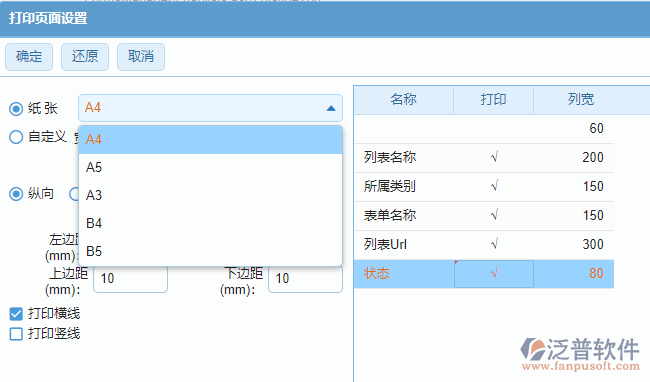The width and height of the screenshot is (650, 382).
Task: Choose B4 in the dropdown list
Action: coord(210,223)
